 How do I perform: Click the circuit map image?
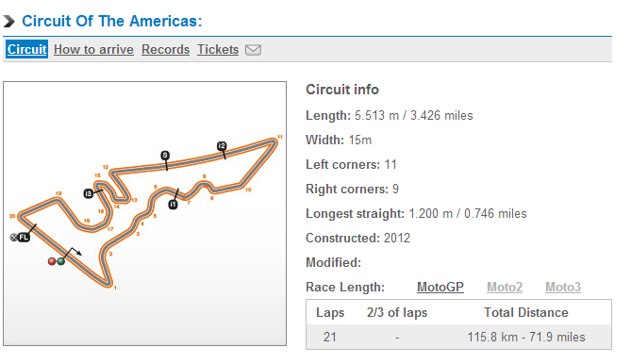(145, 213)
